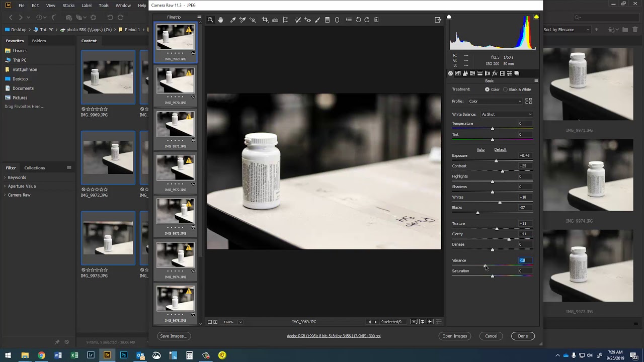This screenshot has height=362, width=644.
Task: Open the Label menu in Bridge
Action: pos(87,6)
